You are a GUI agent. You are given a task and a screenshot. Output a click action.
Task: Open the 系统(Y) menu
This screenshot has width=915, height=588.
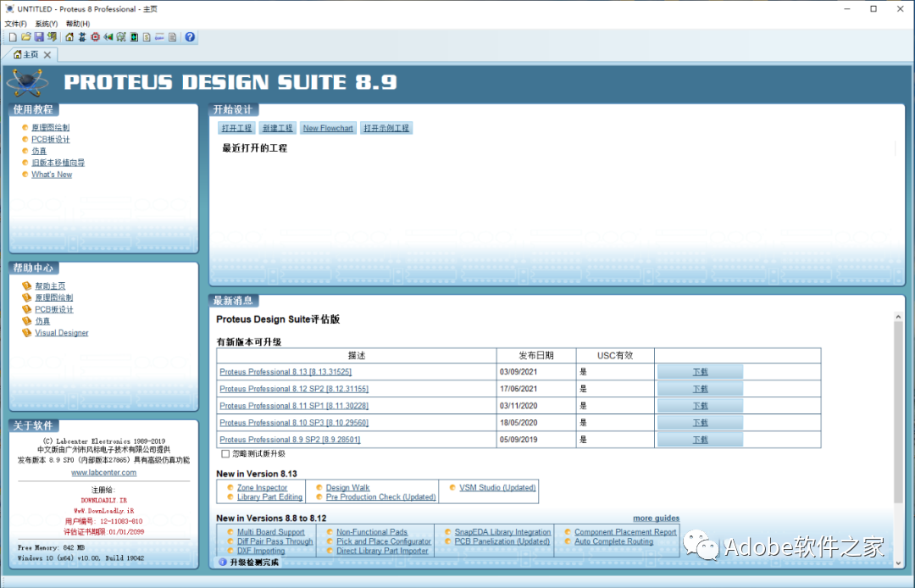pos(44,23)
